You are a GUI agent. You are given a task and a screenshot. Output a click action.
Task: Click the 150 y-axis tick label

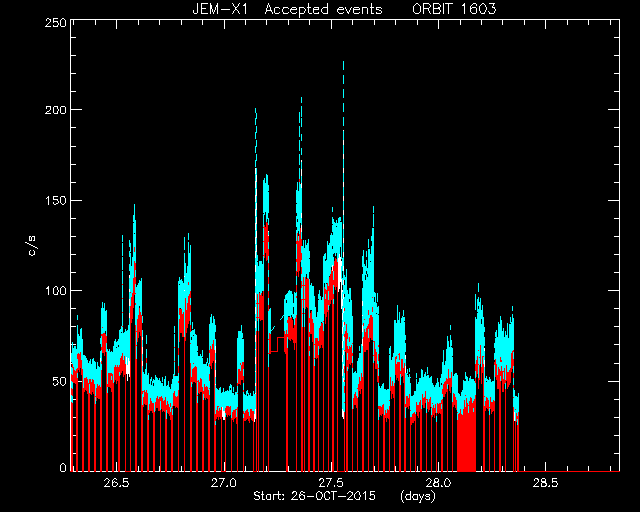56,200
